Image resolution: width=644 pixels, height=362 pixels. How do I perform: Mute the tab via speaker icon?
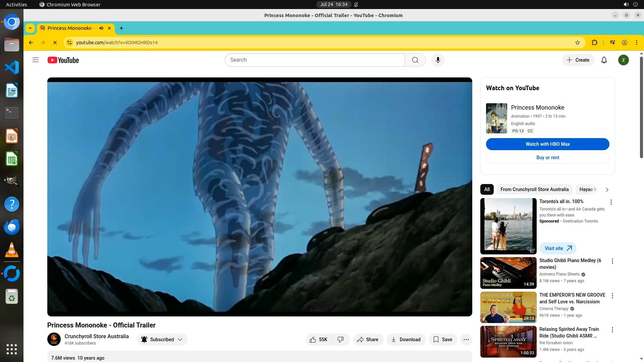(101, 28)
